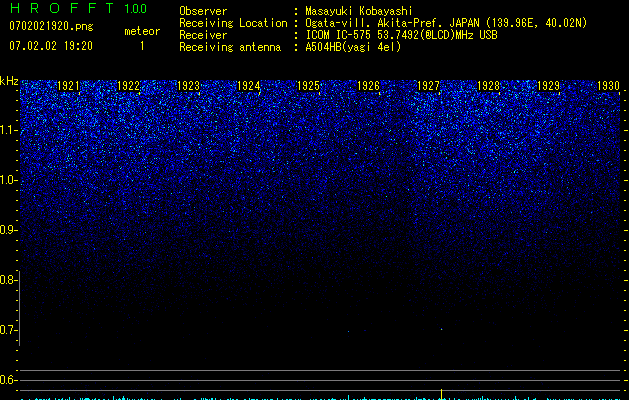The image size is (629, 400).
Task: Select Ogata-vill. Akita-Pref. JAPAN location text
Action: [x=446, y=23]
